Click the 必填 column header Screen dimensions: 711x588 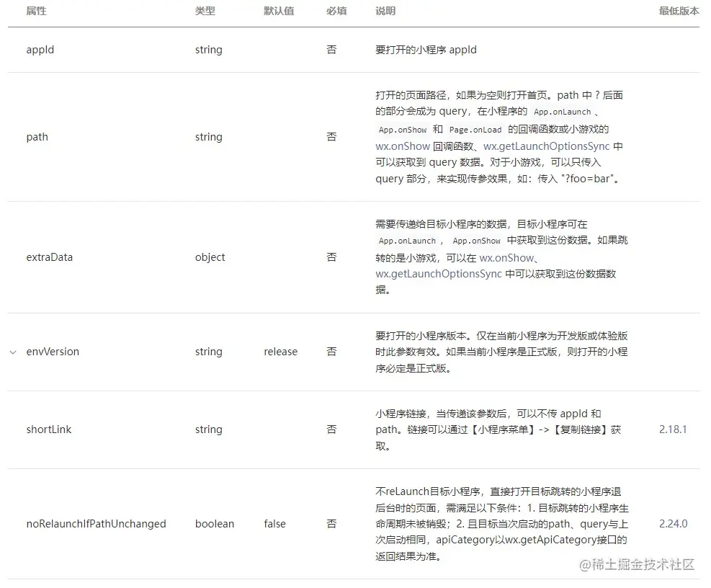coord(337,12)
